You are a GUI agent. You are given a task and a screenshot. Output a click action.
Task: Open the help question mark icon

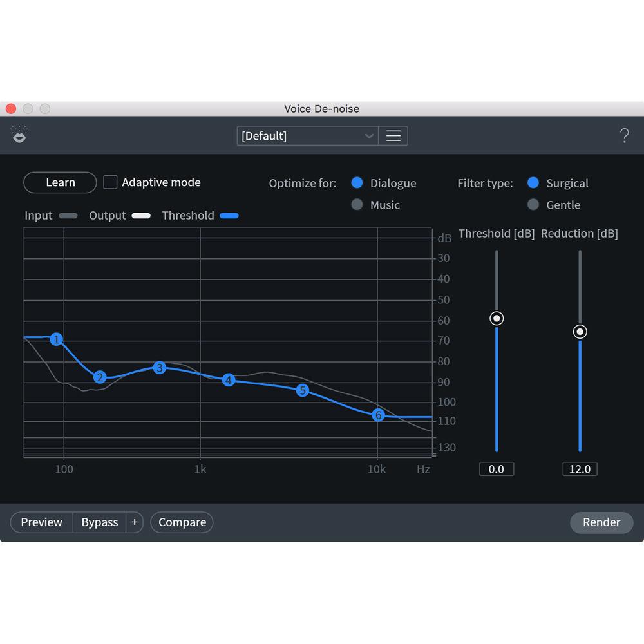tap(624, 135)
